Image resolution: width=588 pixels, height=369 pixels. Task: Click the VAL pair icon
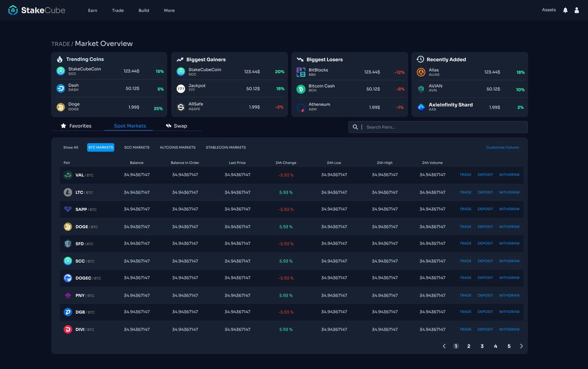[68, 175]
